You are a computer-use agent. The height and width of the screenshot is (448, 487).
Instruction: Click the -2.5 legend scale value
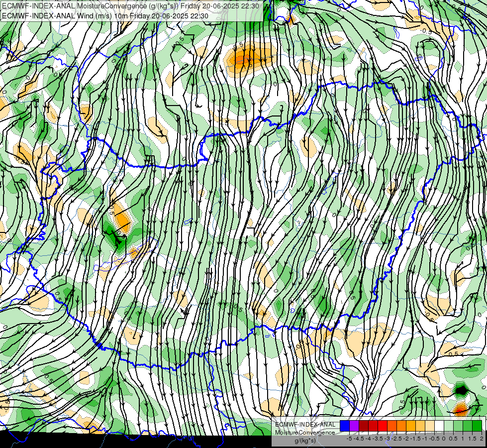(396, 439)
